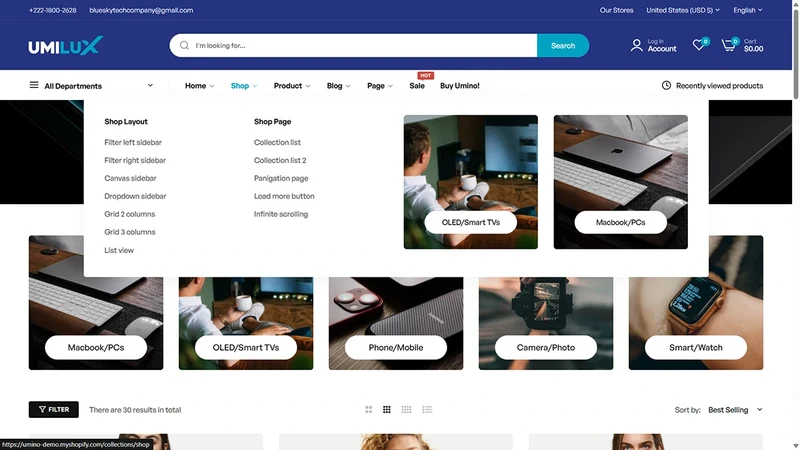800x450 pixels.
Task: Open Our Stores link
Action: [616, 10]
